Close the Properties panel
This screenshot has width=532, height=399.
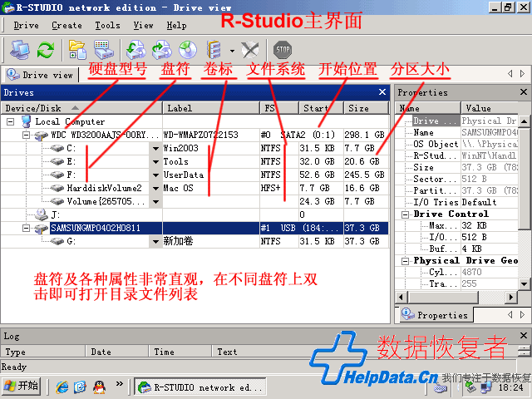[523, 92]
